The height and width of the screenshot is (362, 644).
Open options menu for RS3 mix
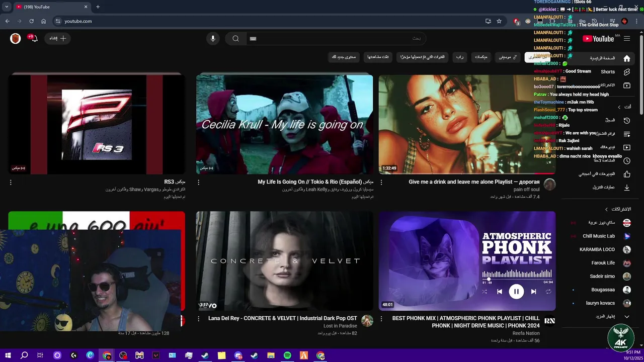click(11, 183)
